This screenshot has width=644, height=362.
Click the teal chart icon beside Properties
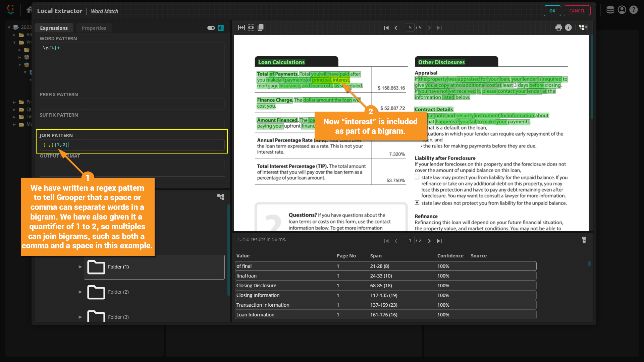point(221,28)
